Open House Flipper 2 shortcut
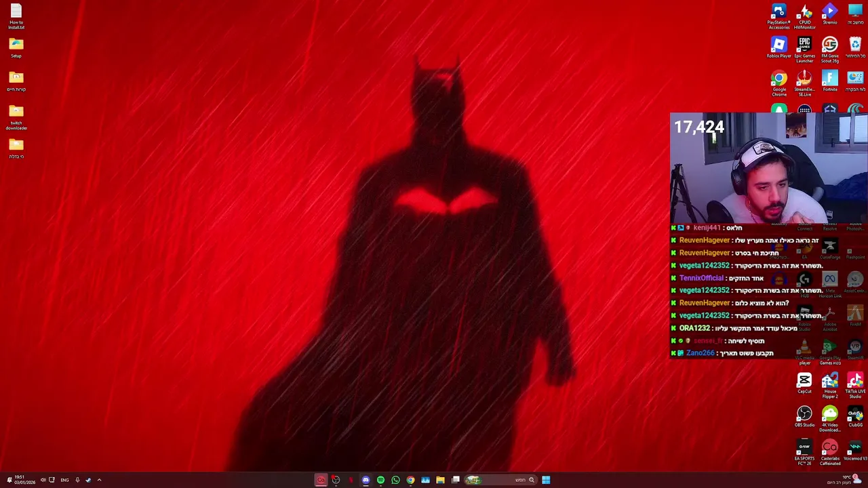Viewport: 868px width, 488px height. tap(830, 386)
